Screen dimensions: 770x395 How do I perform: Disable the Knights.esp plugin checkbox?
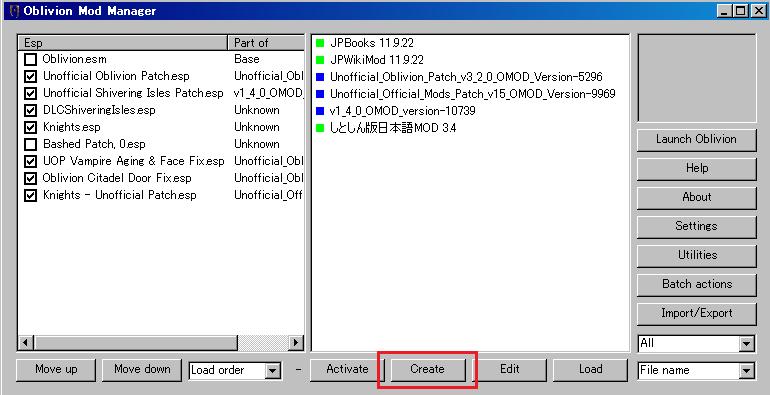(x=30, y=127)
